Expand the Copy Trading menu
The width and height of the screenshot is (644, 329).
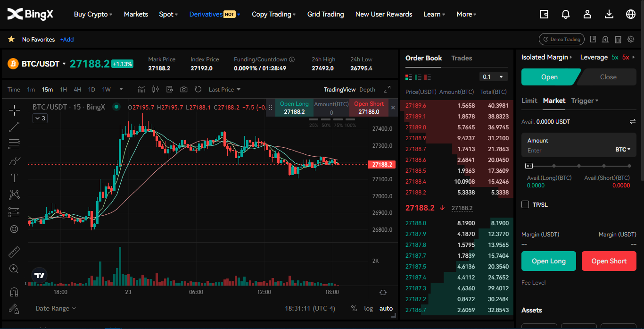[x=273, y=14]
